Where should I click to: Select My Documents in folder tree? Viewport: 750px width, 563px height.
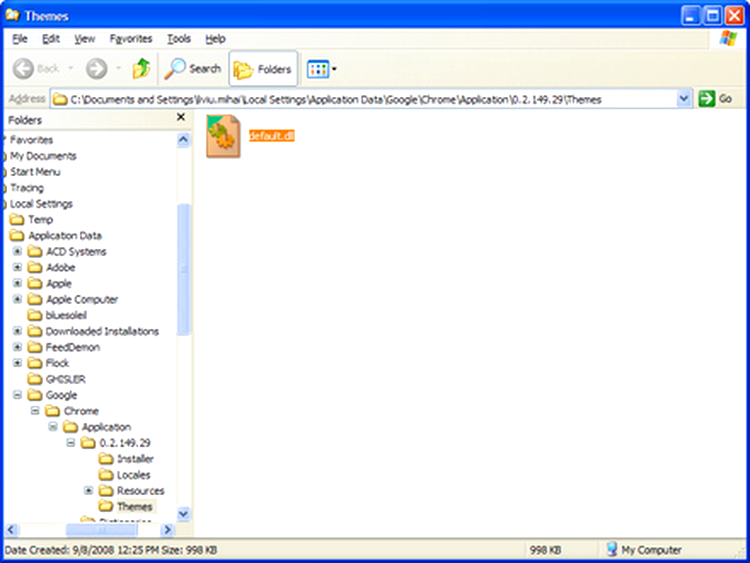43,156
